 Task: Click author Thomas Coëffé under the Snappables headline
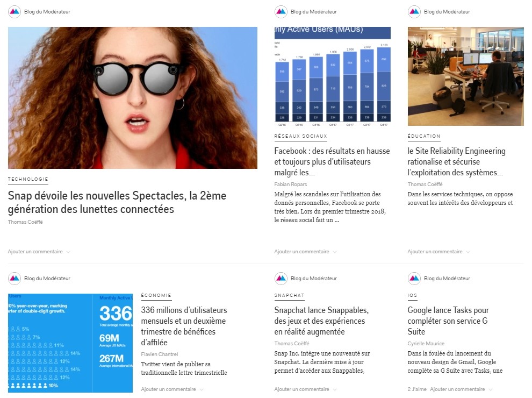[292, 344]
